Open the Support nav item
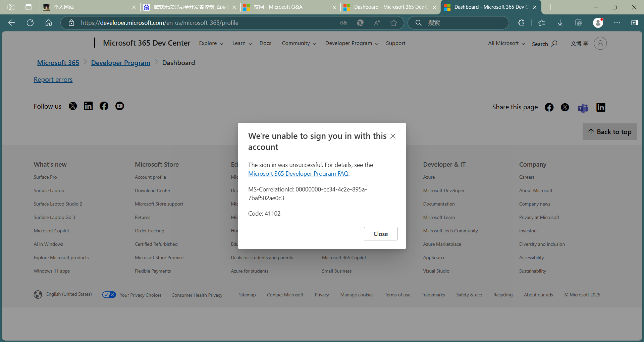Screen dimensions: 644x342 395,43
